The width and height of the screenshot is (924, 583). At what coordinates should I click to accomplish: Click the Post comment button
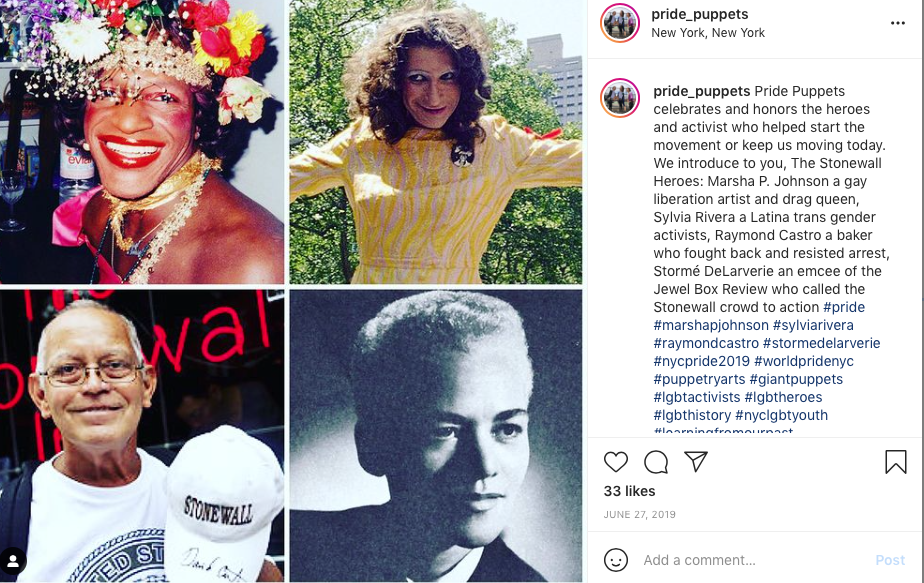(x=890, y=560)
